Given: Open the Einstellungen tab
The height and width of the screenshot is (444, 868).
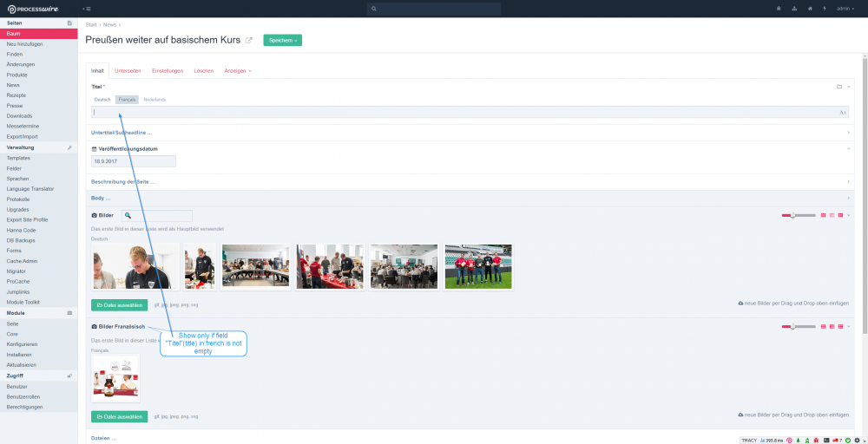Looking at the screenshot, I should point(168,70).
